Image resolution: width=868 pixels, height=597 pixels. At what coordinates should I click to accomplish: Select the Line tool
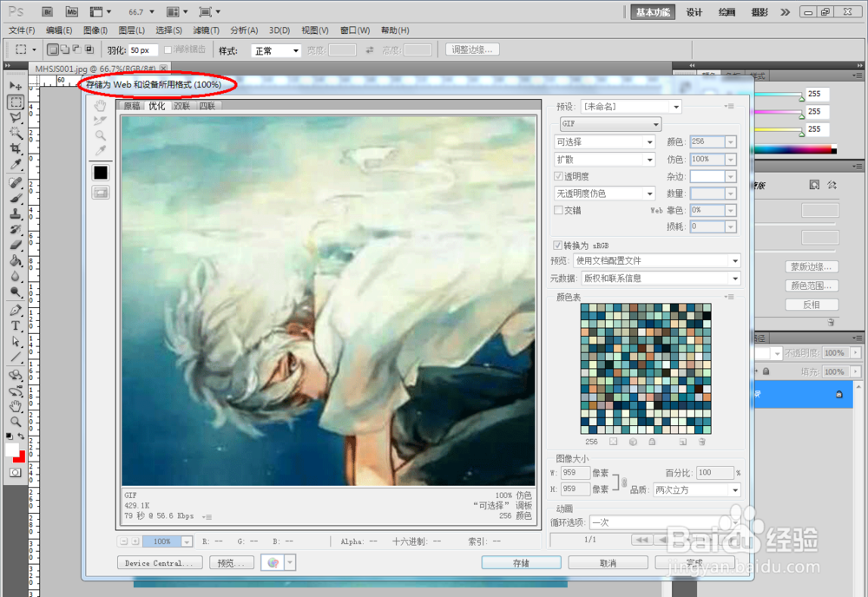(16, 357)
